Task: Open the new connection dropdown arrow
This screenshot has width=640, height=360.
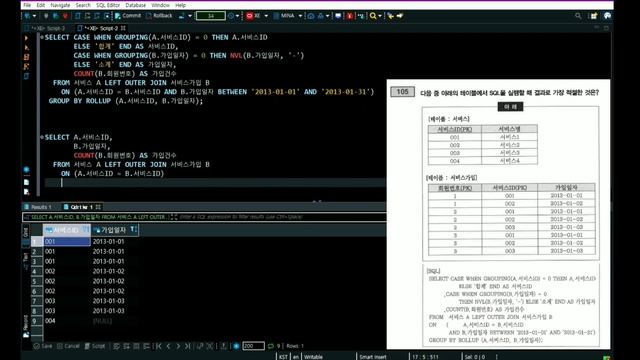Action: coord(34,16)
